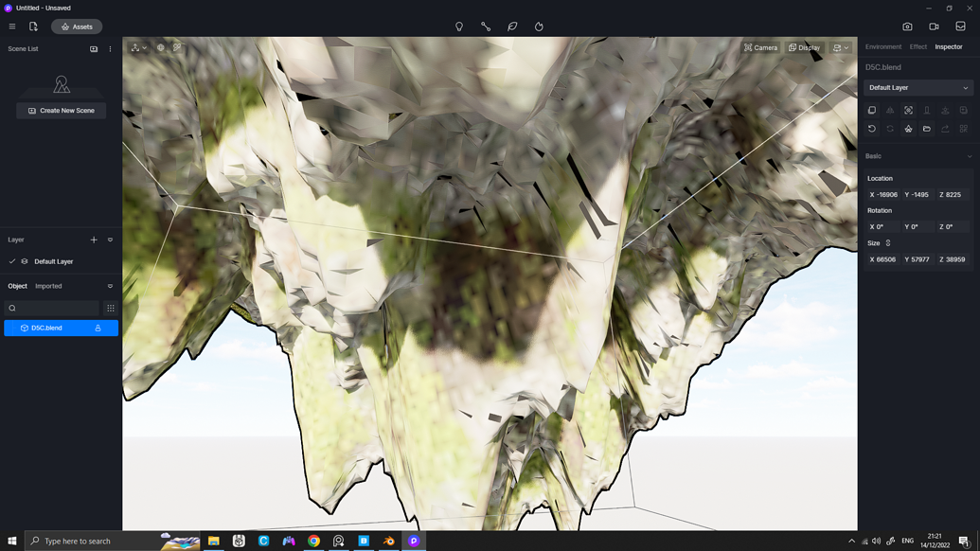Open Google Chrome from the taskbar

(x=313, y=541)
